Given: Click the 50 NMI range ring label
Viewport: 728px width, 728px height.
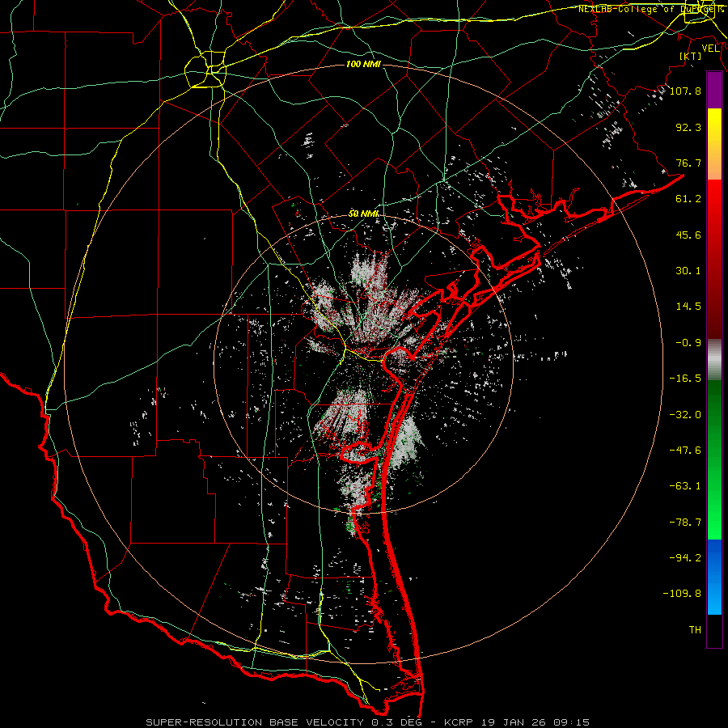Looking at the screenshot, I should tap(363, 214).
